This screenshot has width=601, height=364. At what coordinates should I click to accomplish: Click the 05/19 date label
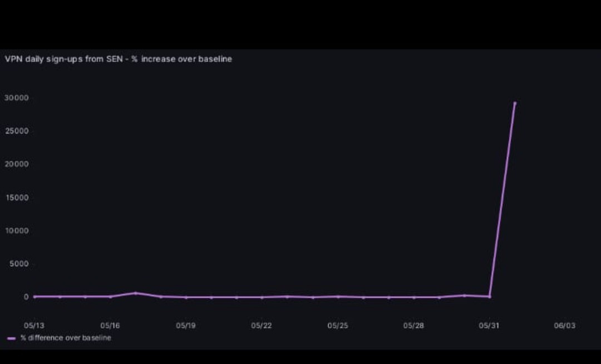pos(186,326)
